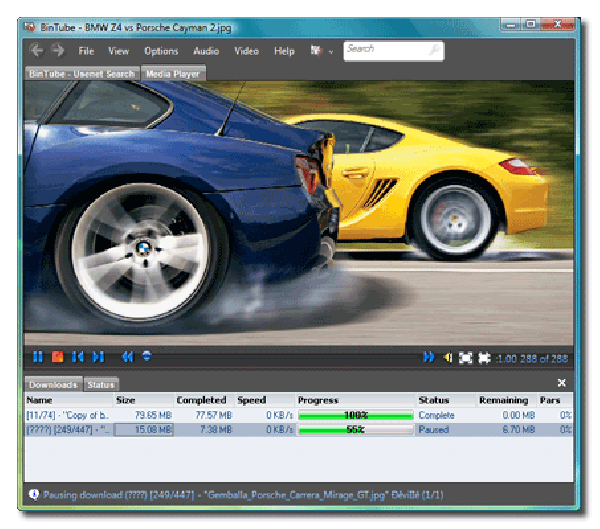Open the Options menu
600x529 pixels.
(161, 51)
